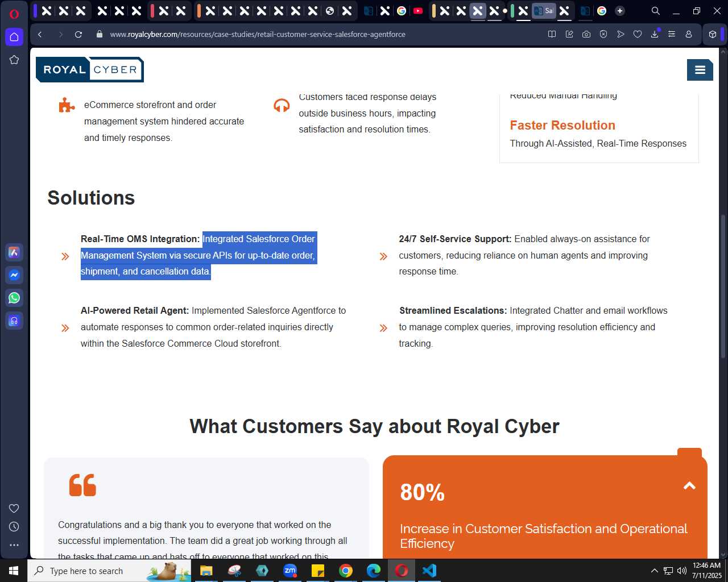This screenshot has width=728, height=582.
Task: Open the Opera account profile icon
Action: point(689,34)
